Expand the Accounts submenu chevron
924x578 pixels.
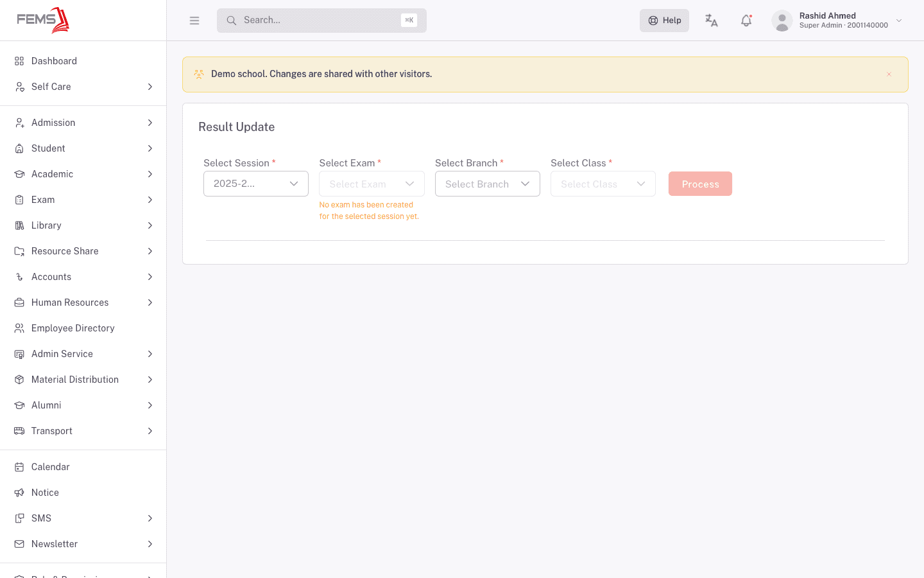click(x=150, y=277)
